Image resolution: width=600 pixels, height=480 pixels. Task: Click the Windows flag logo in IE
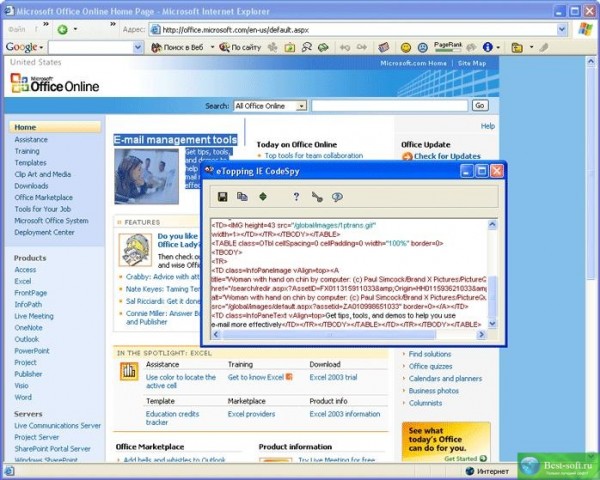click(585, 29)
